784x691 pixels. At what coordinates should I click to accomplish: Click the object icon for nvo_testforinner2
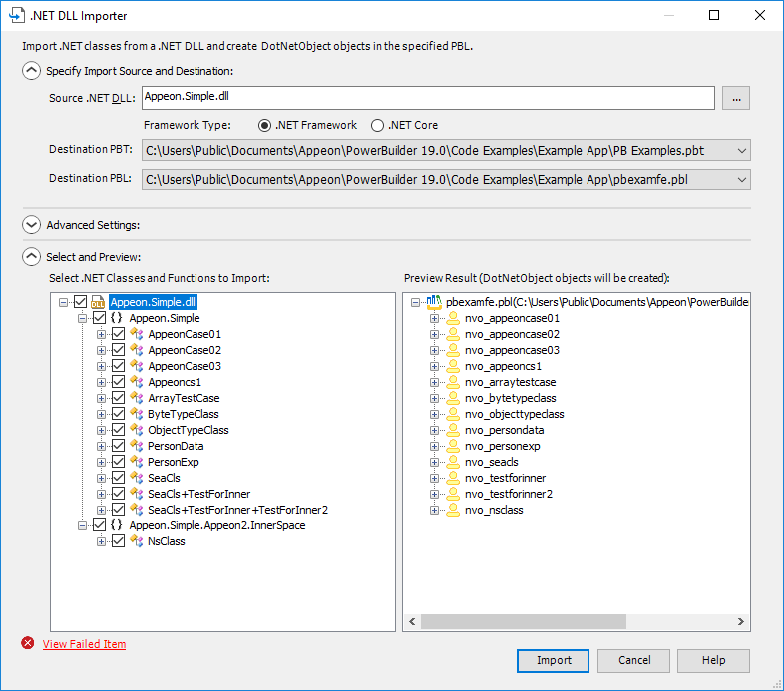pyautogui.click(x=453, y=494)
